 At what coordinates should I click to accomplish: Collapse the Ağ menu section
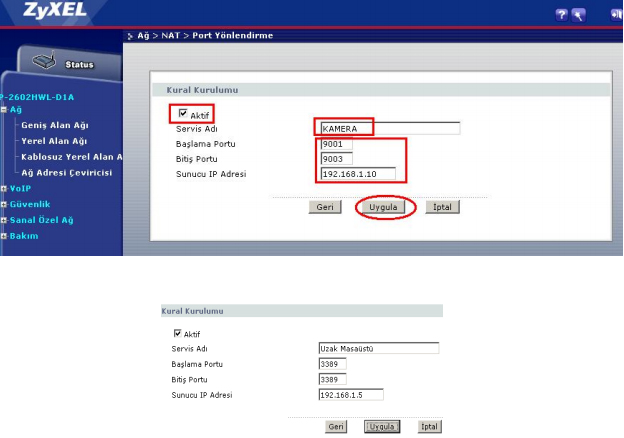[x=5, y=109]
